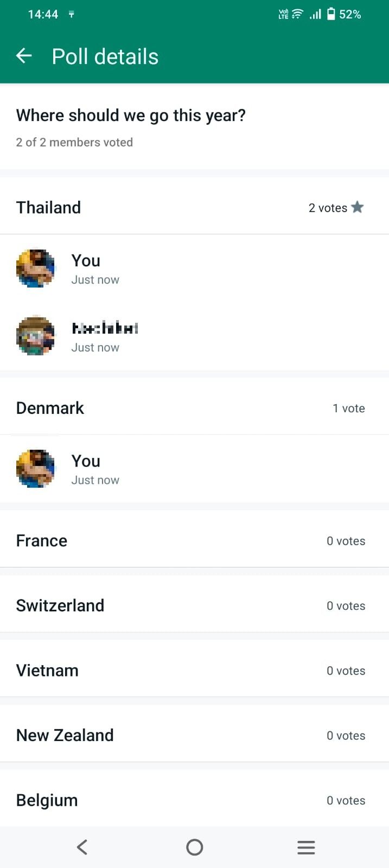Tap the '2 of 2 members voted' text
The image size is (389, 868).
74,142
